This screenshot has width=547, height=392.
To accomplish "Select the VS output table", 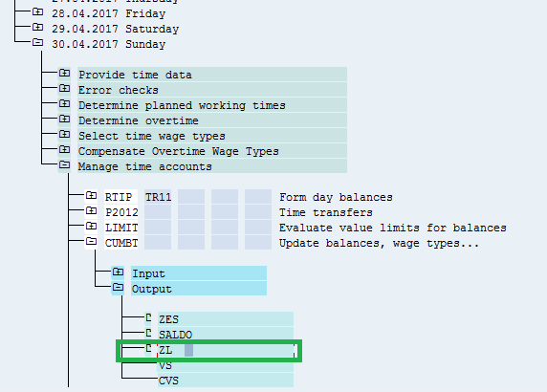I will pos(226,365).
